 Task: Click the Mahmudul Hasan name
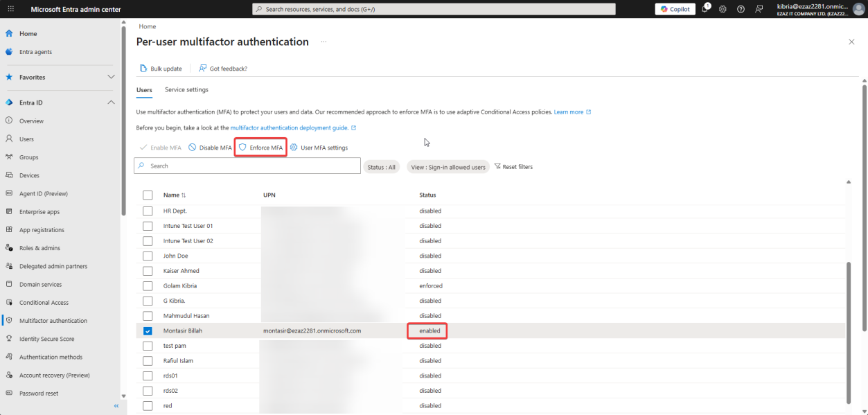(x=186, y=316)
